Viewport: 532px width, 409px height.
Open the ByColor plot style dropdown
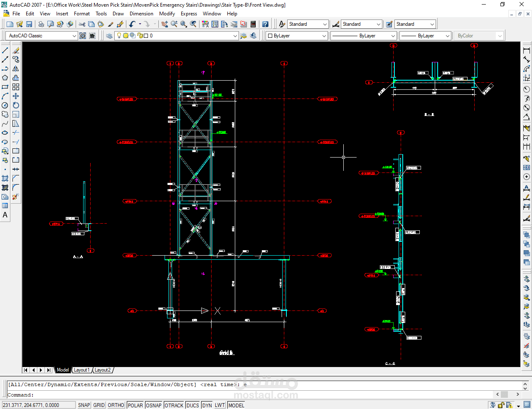(x=500, y=36)
